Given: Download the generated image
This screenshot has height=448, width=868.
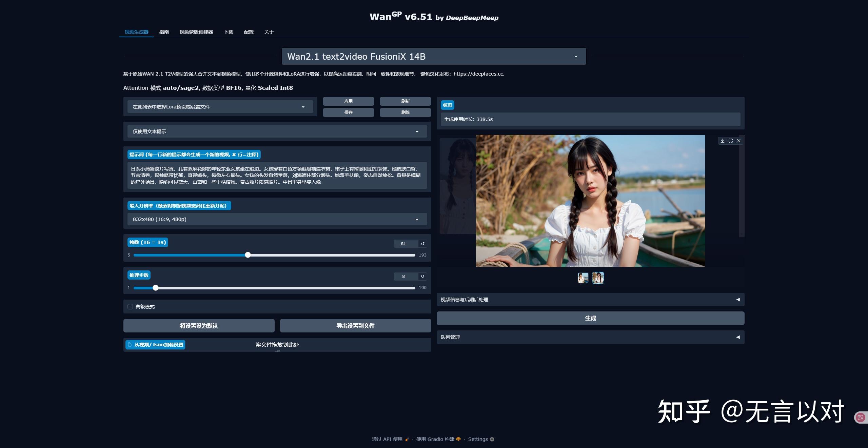Looking at the screenshot, I should 723,141.
